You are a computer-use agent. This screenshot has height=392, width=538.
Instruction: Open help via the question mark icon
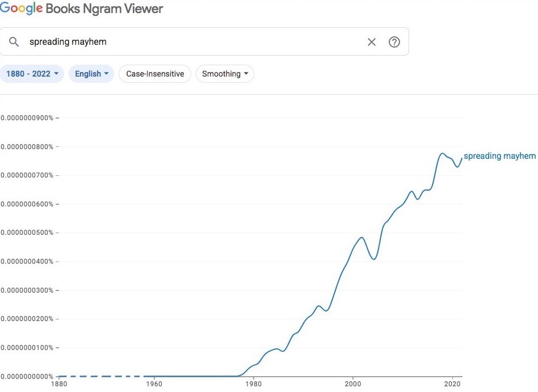(394, 42)
